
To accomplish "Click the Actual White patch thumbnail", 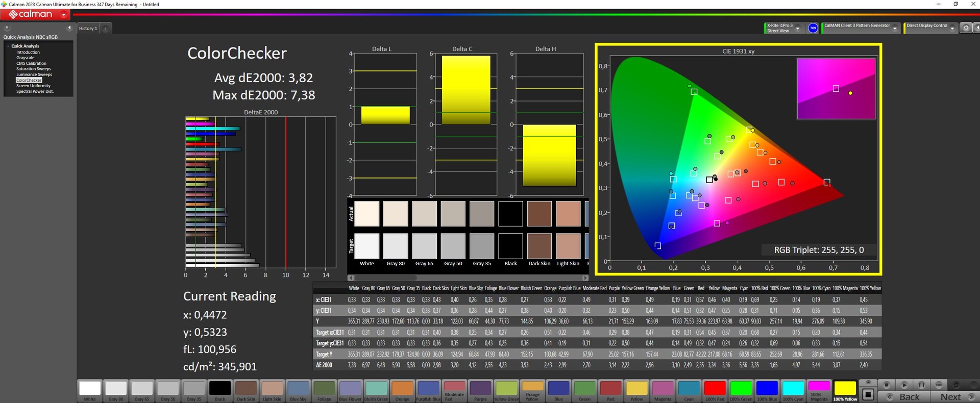I will click(x=366, y=214).
